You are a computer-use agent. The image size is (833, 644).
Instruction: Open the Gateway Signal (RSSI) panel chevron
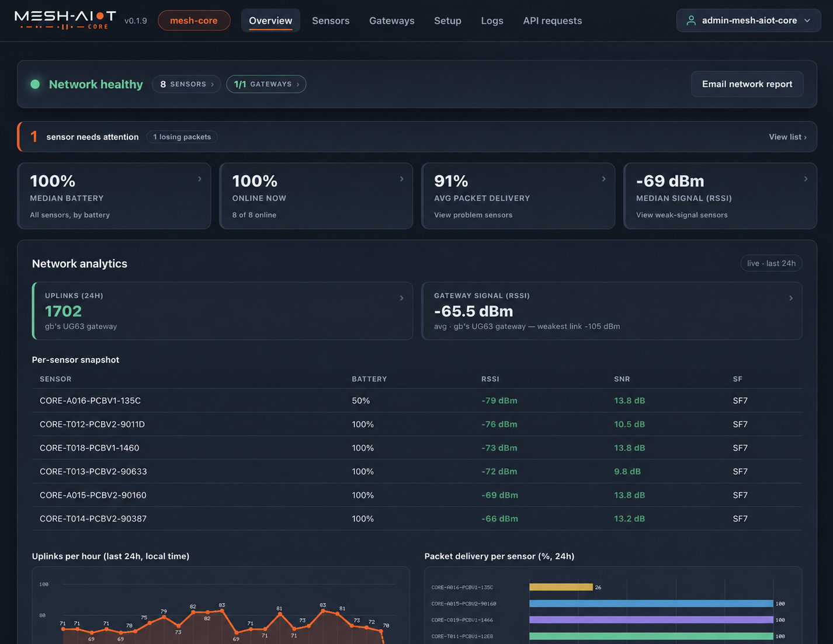[791, 298]
